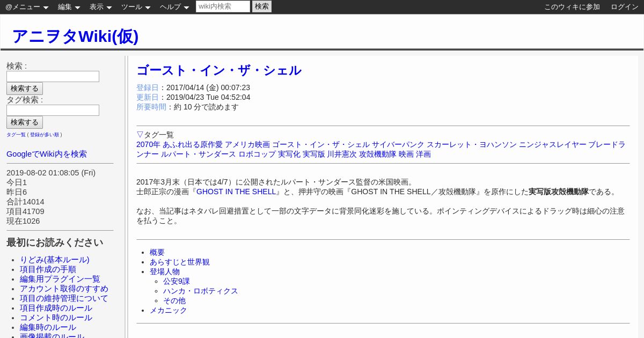
Task: Click 検索する button below the 検索 field
Action: click(x=25, y=89)
